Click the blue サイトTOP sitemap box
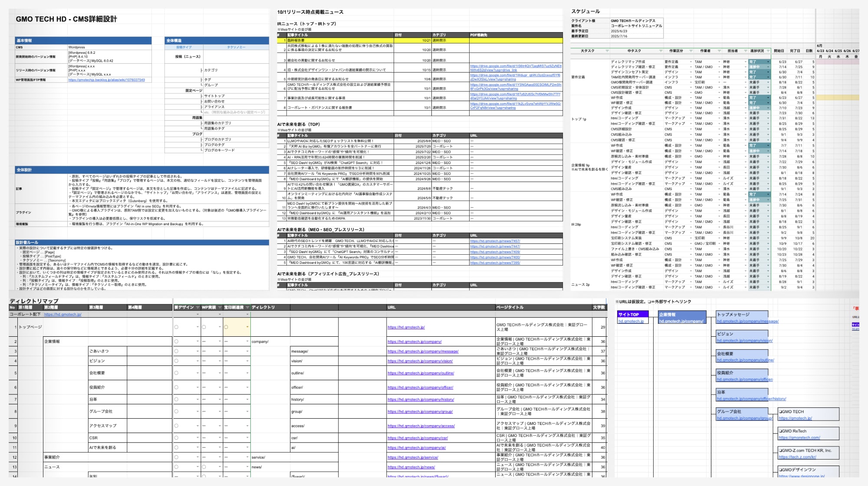The width and height of the screenshot is (868, 486). point(633,314)
